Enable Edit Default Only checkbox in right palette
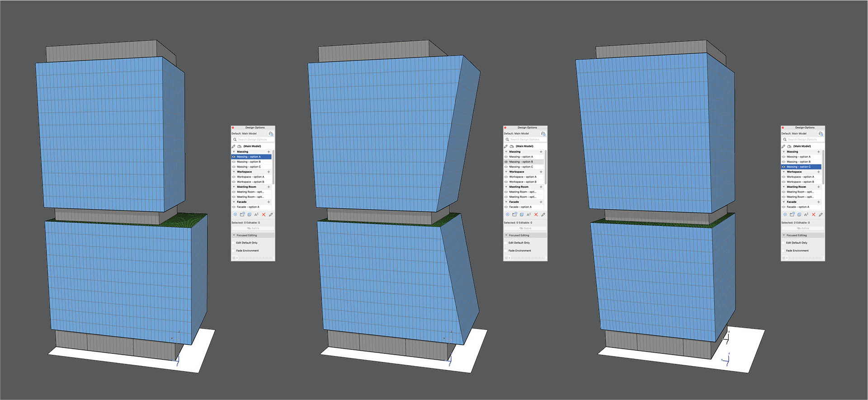868x400 pixels. click(x=783, y=243)
